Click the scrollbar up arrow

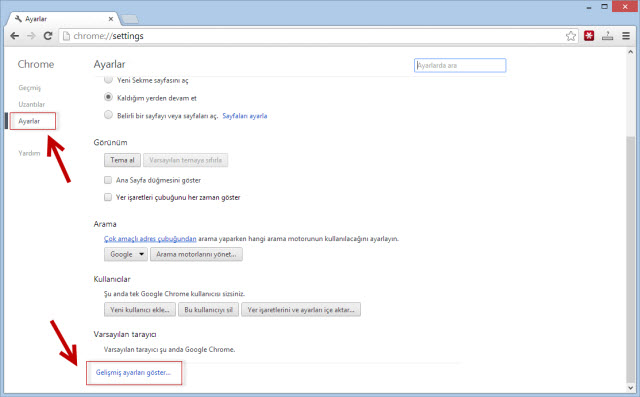click(631, 52)
